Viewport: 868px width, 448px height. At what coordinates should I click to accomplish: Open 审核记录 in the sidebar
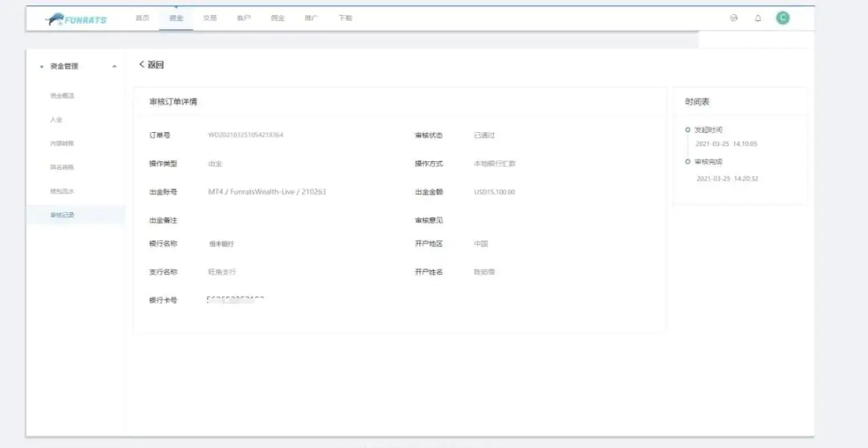tap(62, 215)
